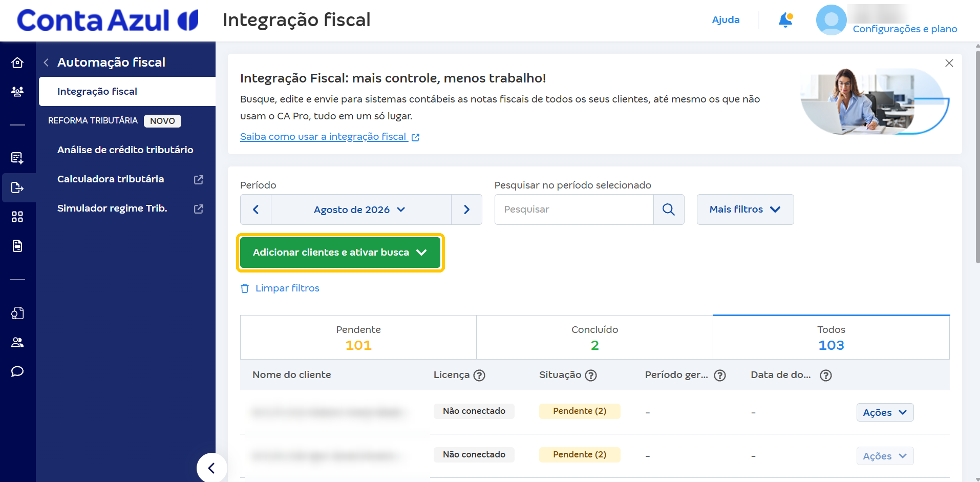Viewport: 980px width, 482px height.
Task: Click Pendente (2) badge in first row
Action: point(580,411)
